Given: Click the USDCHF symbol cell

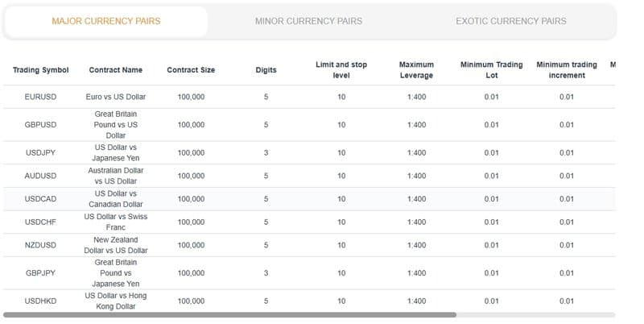Looking at the screenshot, I should [41, 222].
